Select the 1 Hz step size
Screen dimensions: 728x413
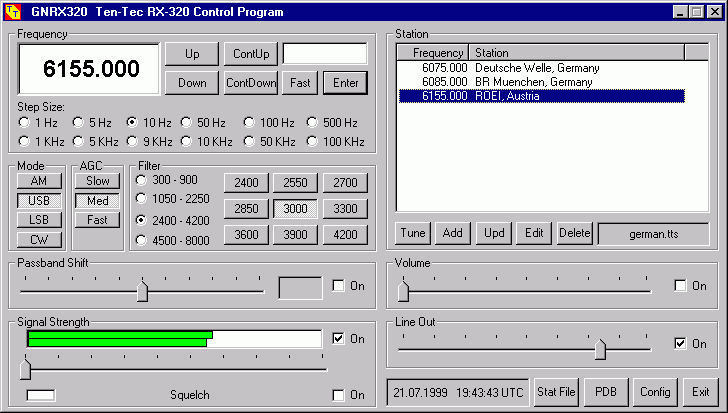[x=38, y=123]
